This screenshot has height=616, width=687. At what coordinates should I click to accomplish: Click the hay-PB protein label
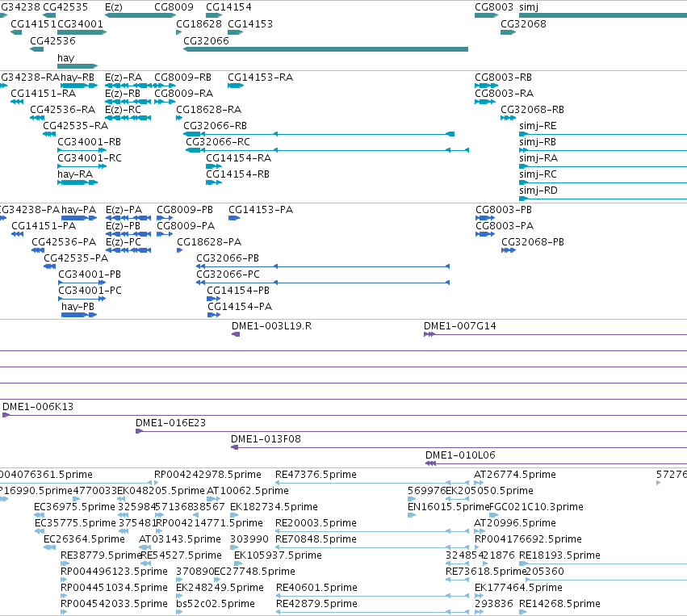78,307
